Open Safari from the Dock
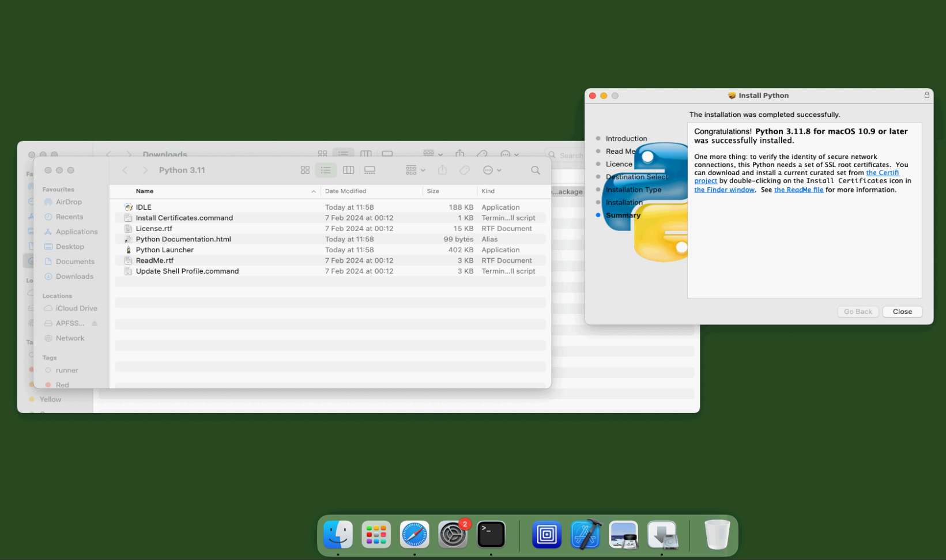 pyautogui.click(x=414, y=534)
